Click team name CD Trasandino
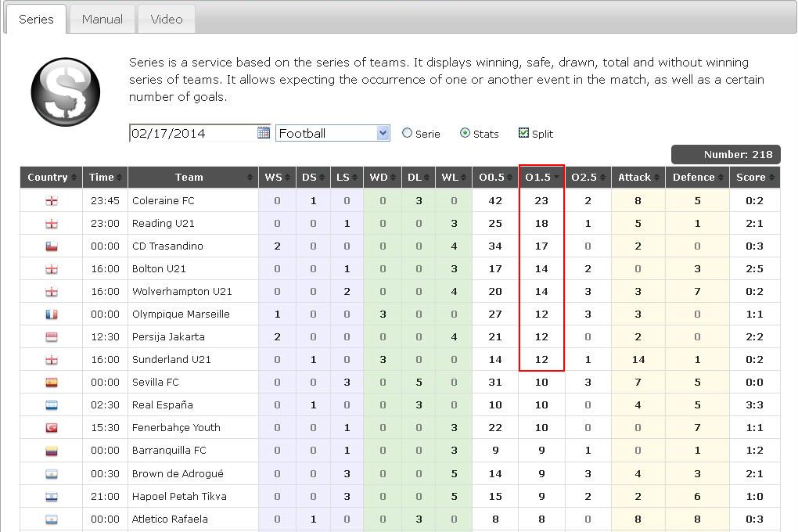798x532 pixels. tap(167, 246)
